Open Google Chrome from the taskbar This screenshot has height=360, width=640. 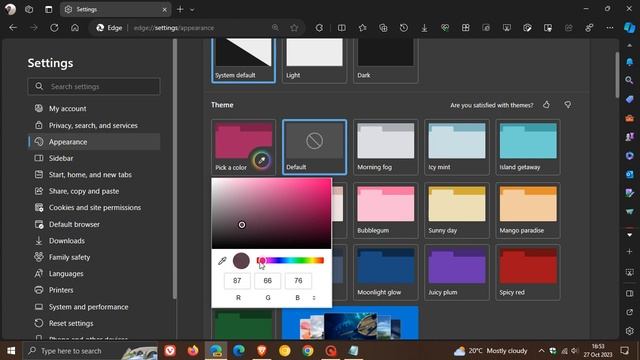[308, 351]
